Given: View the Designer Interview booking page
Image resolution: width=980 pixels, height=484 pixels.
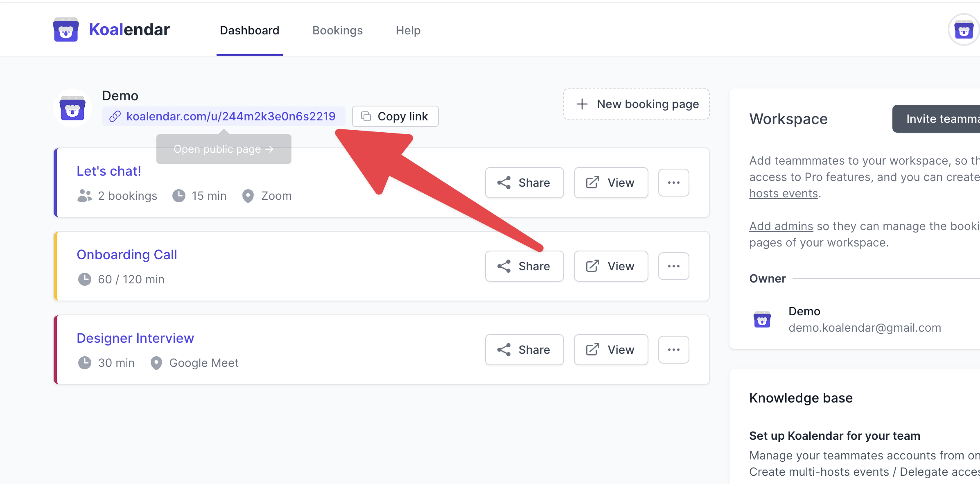Looking at the screenshot, I should (611, 350).
